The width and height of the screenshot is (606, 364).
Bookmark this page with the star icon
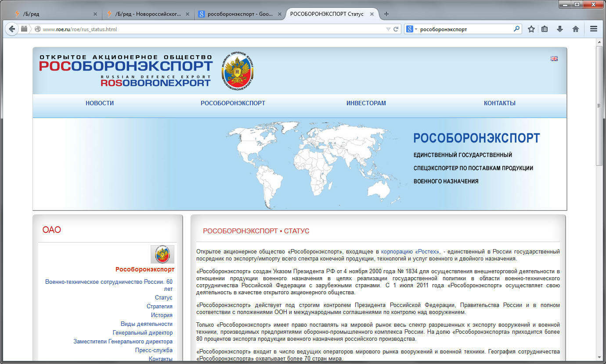[x=531, y=29]
